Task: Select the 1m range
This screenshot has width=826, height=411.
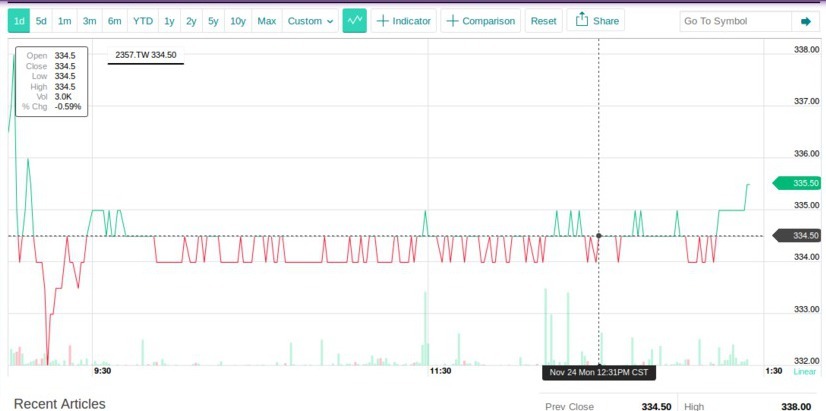Action: click(64, 21)
